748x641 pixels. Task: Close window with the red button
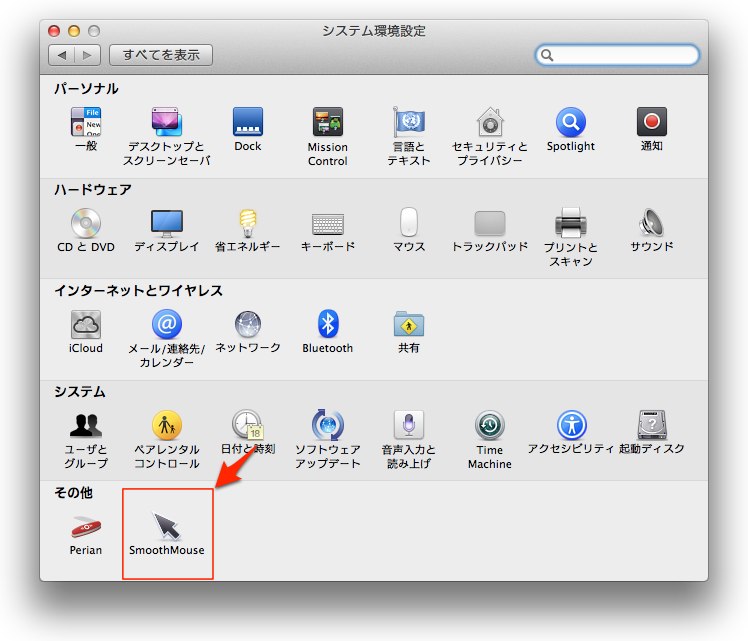(x=54, y=31)
